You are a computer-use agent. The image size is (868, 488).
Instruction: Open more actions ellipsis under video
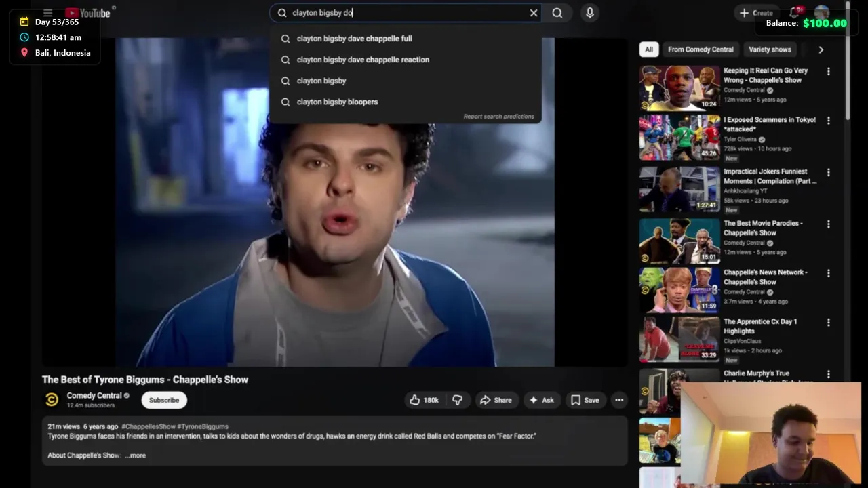tap(619, 400)
